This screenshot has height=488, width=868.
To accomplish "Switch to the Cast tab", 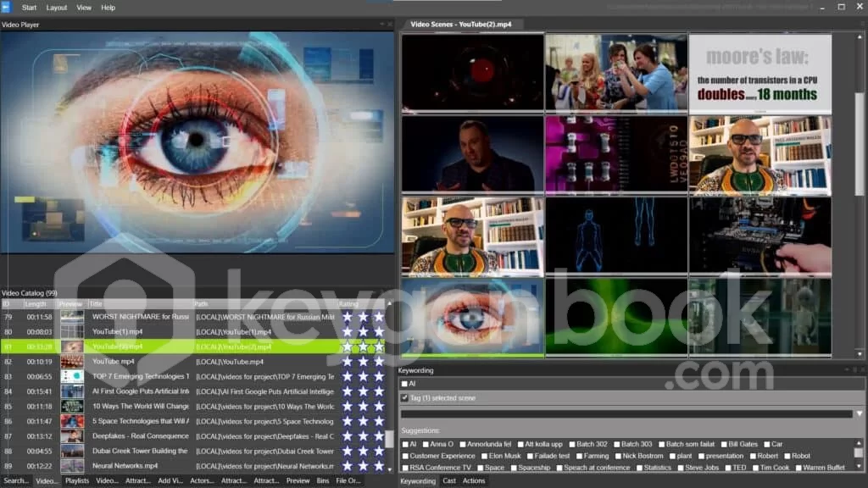I will pyautogui.click(x=449, y=481).
